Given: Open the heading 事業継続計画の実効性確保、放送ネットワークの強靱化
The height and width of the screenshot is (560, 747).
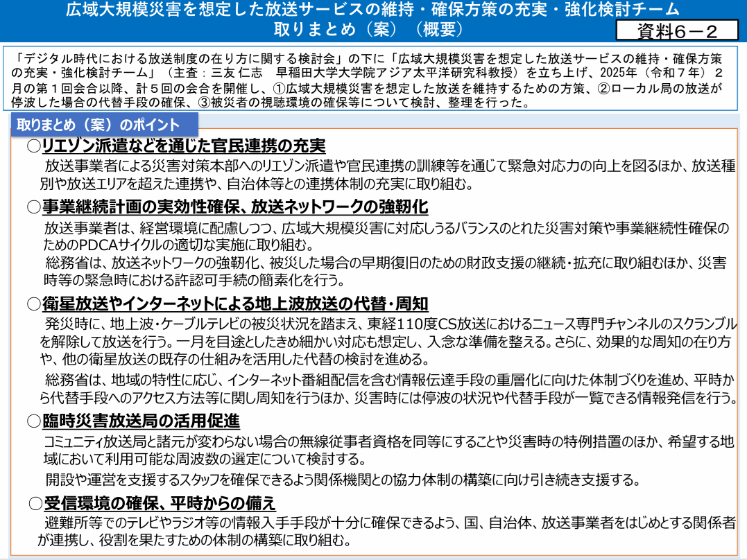Looking at the screenshot, I should tap(235, 207).
